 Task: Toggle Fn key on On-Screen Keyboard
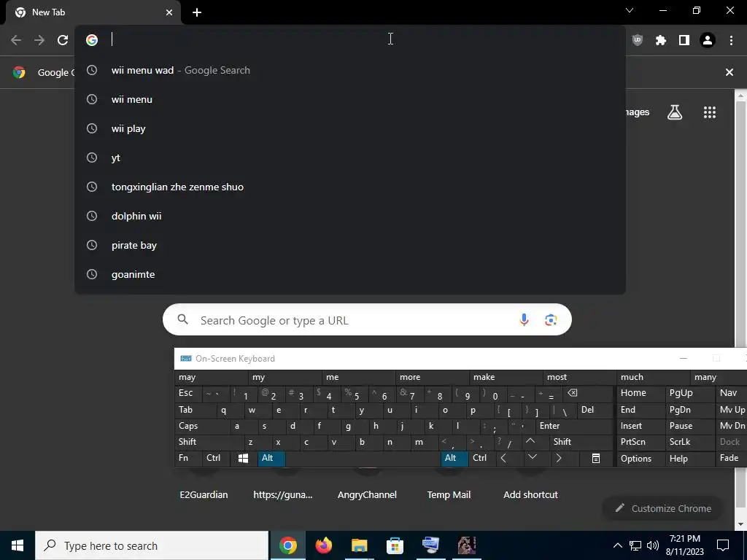coord(189,458)
